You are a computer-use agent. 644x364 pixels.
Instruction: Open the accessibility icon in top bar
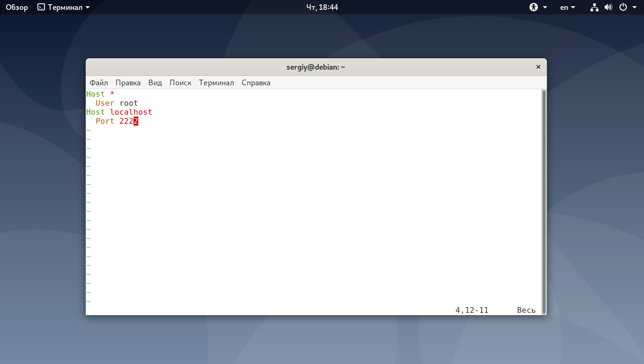[x=534, y=7]
